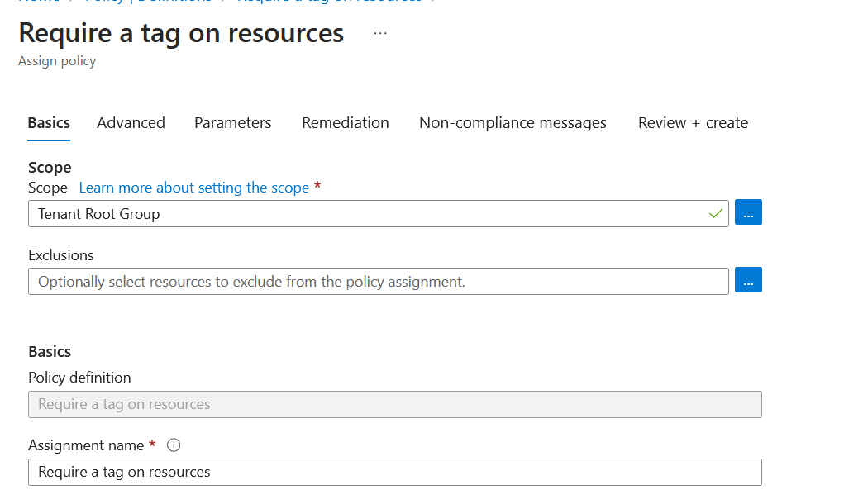The image size is (844, 504).
Task: Switch to the Remediation tab
Action: (x=345, y=122)
